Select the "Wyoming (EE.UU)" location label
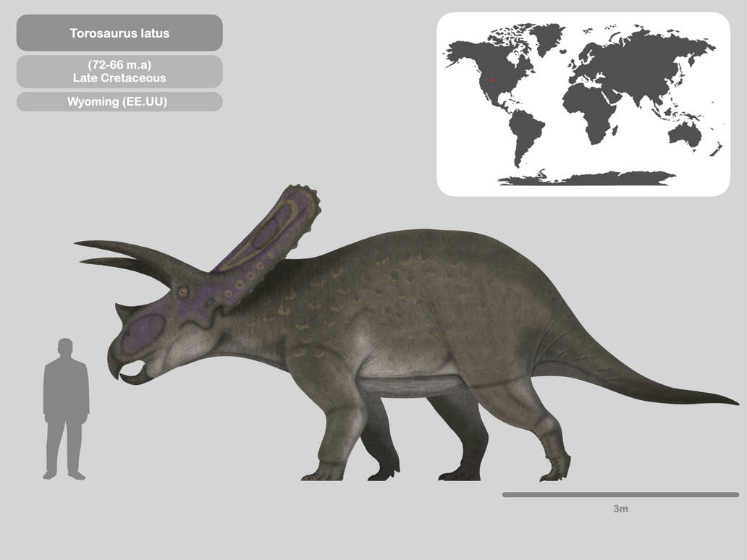 [x=117, y=102]
